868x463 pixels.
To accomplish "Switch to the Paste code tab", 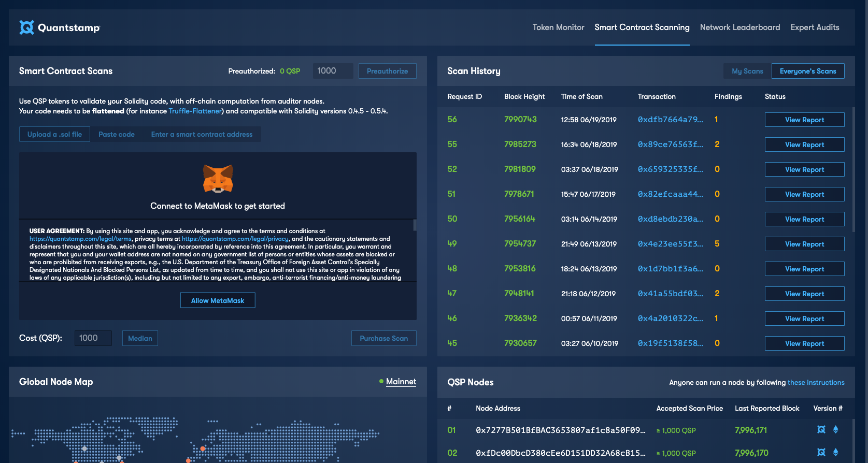I will (117, 134).
